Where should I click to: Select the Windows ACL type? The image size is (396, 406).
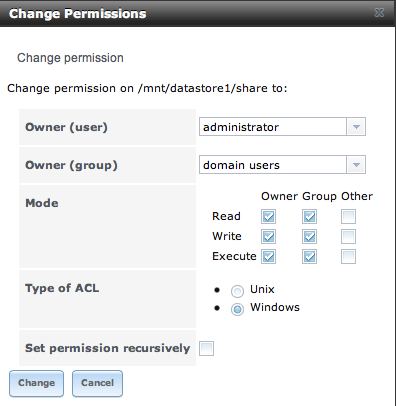coord(237,309)
